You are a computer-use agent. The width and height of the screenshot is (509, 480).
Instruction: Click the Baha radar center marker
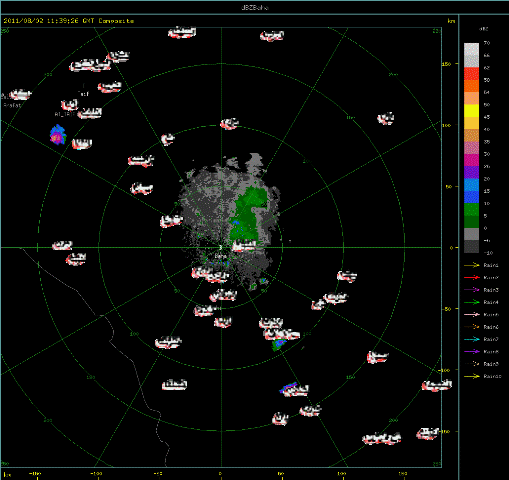220,248
